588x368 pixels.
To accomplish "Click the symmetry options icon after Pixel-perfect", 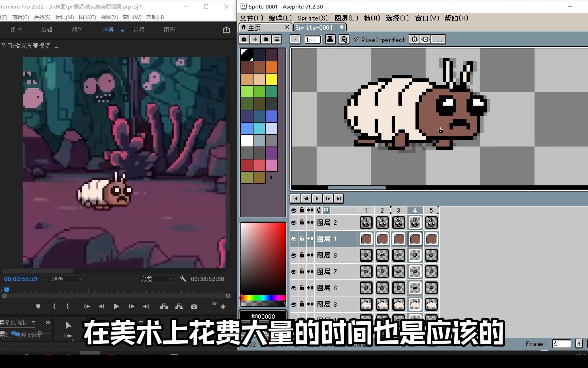I will coord(414,40).
